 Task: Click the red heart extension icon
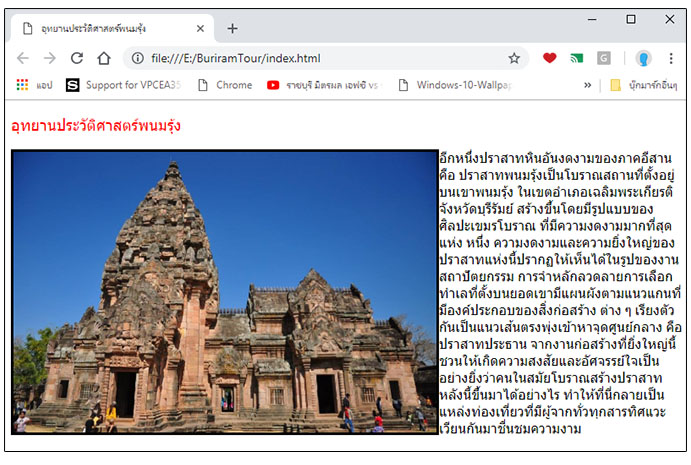(549, 58)
